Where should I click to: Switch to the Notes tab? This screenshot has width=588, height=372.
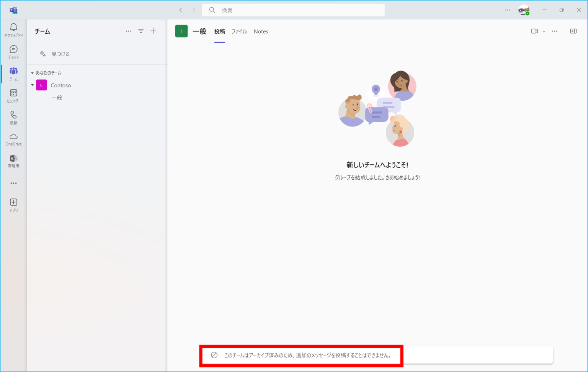tap(261, 31)
